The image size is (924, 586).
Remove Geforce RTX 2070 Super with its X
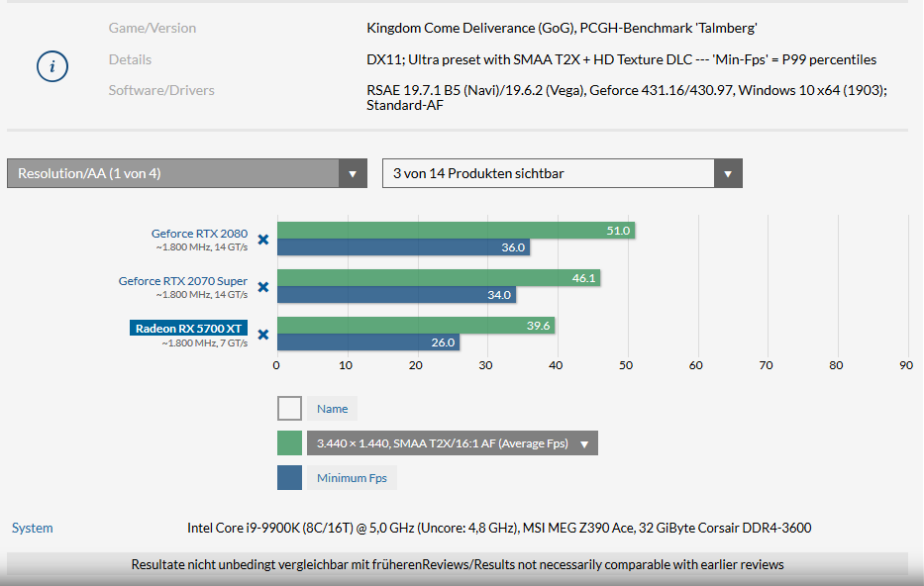point(263,287)
